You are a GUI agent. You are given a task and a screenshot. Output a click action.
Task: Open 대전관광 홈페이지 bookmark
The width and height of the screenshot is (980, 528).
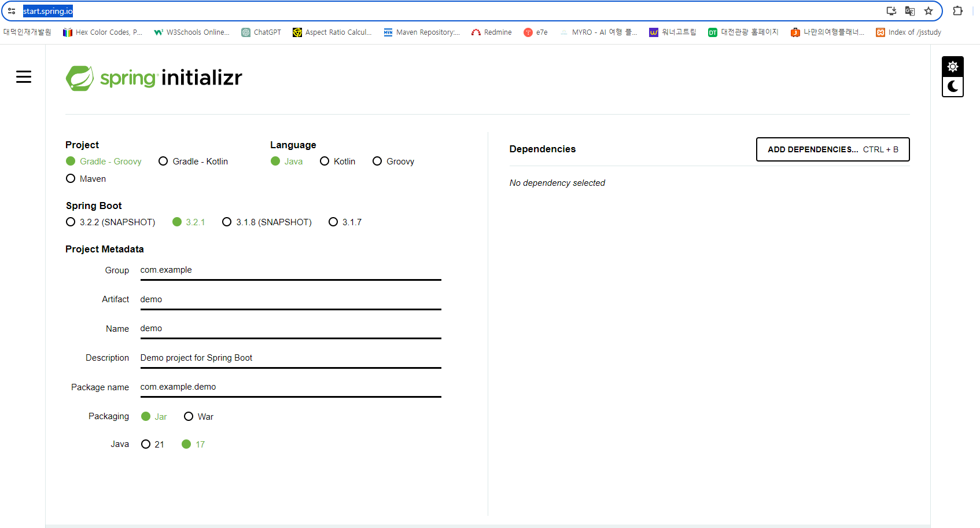(x=743, y=32)
